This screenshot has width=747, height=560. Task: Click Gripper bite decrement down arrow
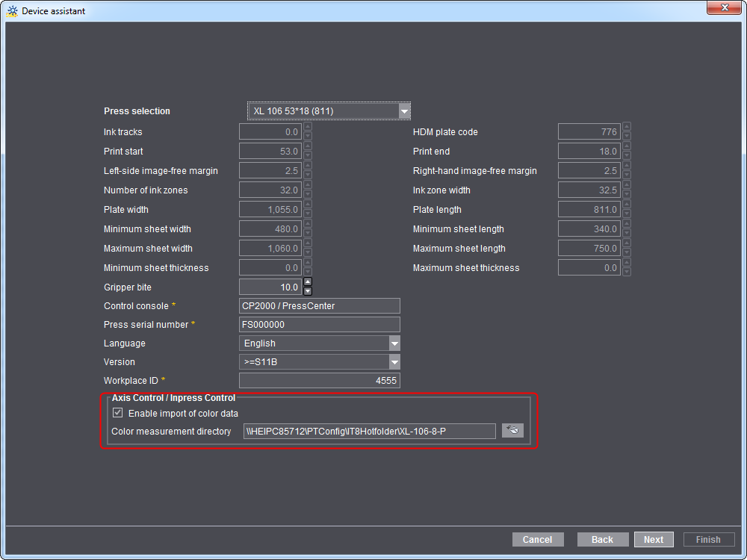[308, 291]
